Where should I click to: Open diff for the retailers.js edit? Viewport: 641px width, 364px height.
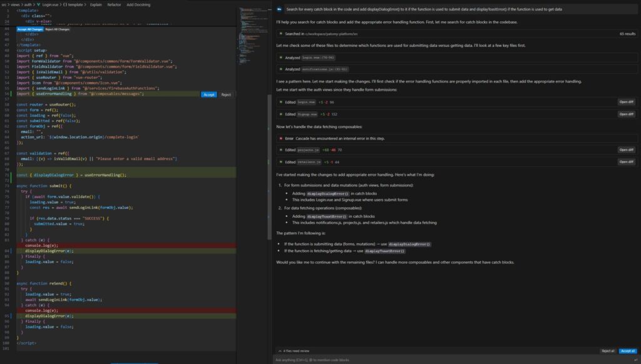tap(626, 162)
